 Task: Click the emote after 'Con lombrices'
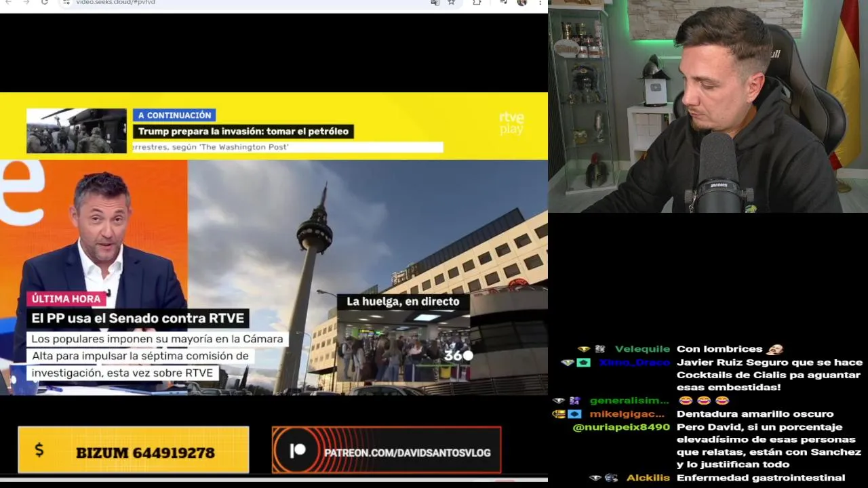pos(775,349)
